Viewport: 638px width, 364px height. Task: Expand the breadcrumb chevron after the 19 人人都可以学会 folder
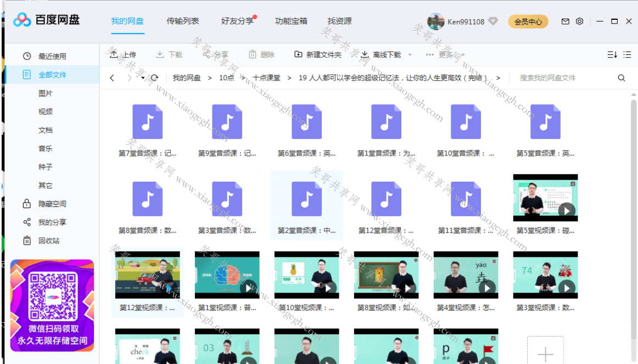click(498, 77)
